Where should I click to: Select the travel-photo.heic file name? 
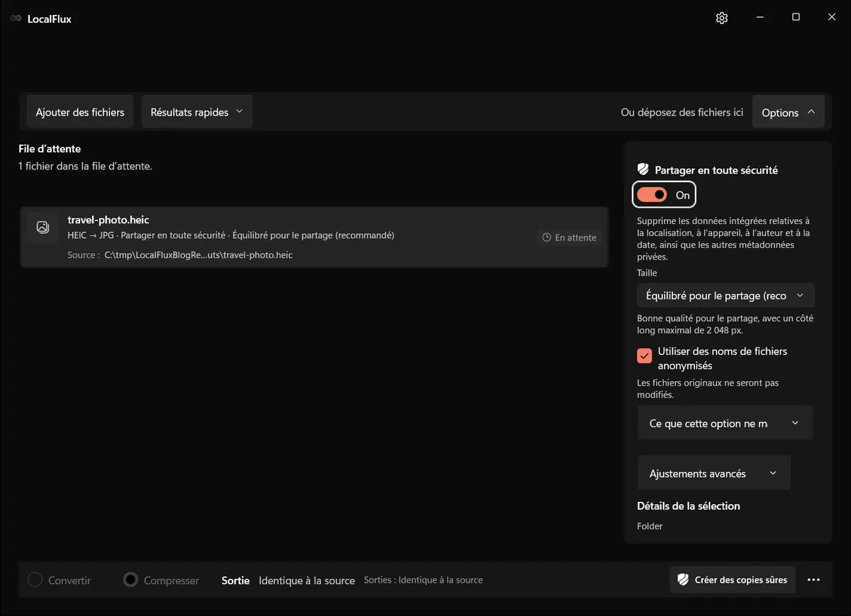(109, 220)
